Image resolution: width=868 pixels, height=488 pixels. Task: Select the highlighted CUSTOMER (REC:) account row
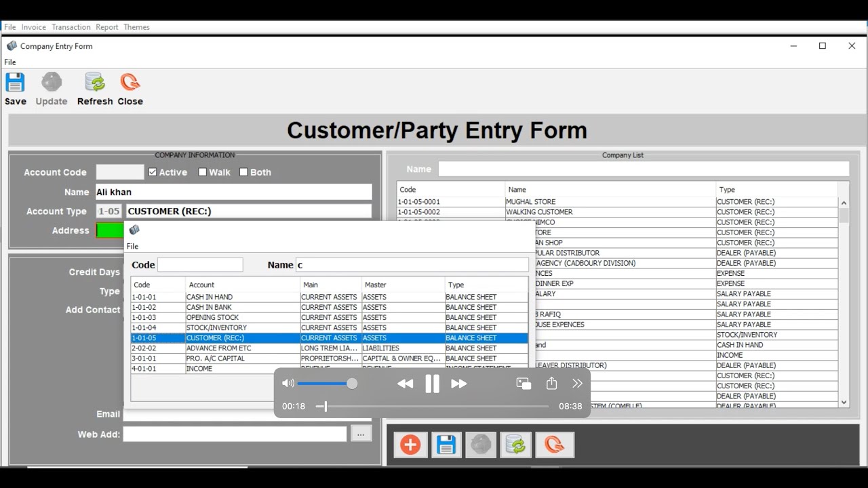point(329,338)
